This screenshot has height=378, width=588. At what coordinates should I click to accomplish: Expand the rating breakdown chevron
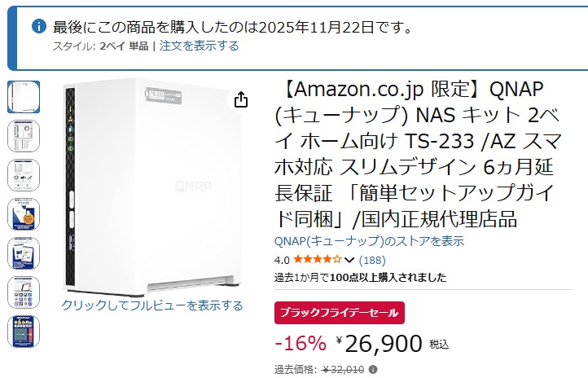click(349, 261)
